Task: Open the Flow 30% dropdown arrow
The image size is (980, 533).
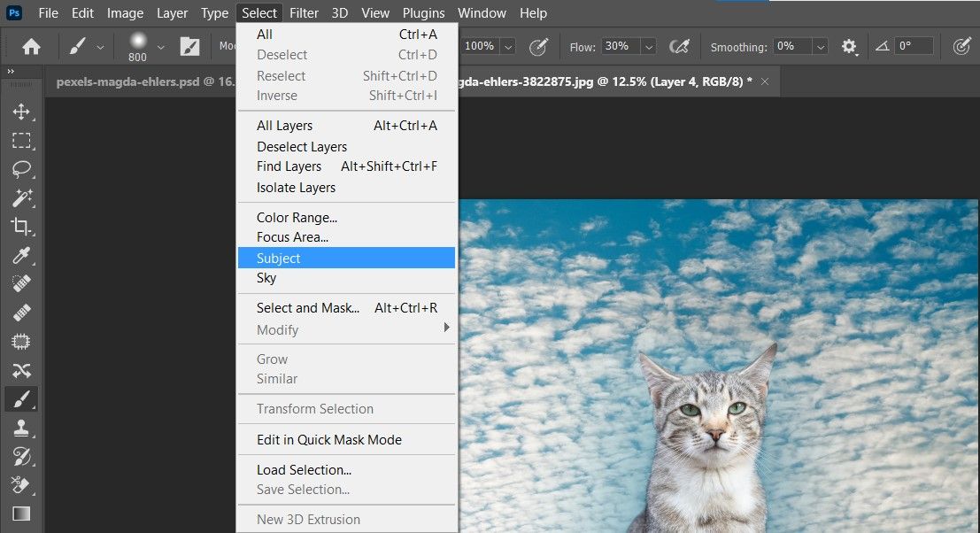Action: (649, 47)
